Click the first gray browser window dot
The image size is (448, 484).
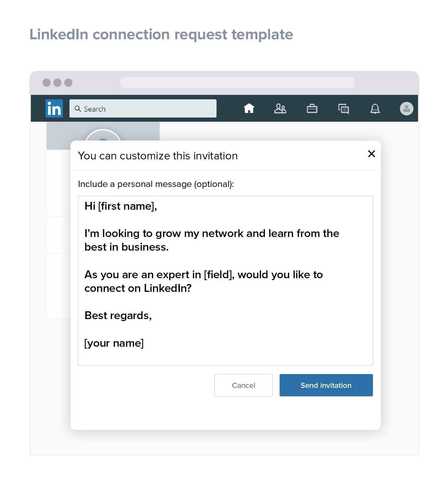pos(47,82)
